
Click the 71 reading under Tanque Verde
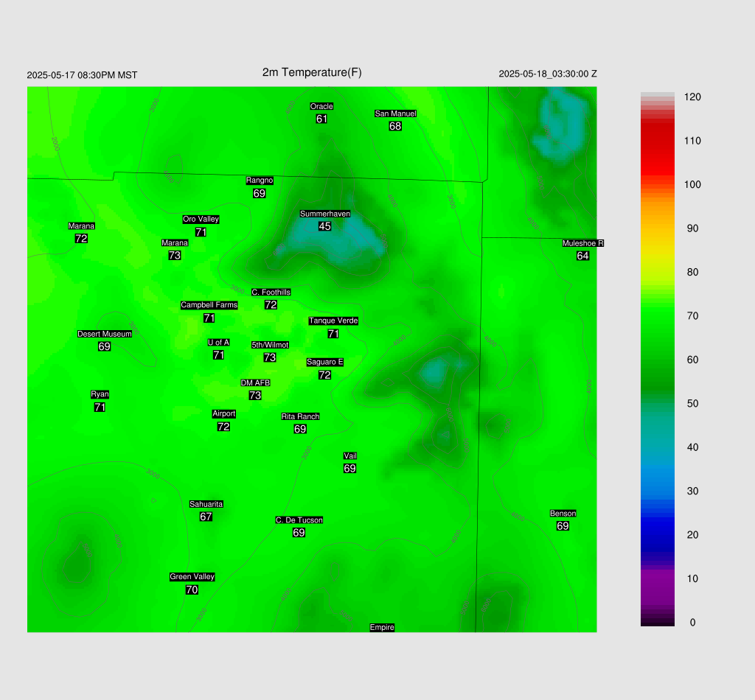click(333, 333)
